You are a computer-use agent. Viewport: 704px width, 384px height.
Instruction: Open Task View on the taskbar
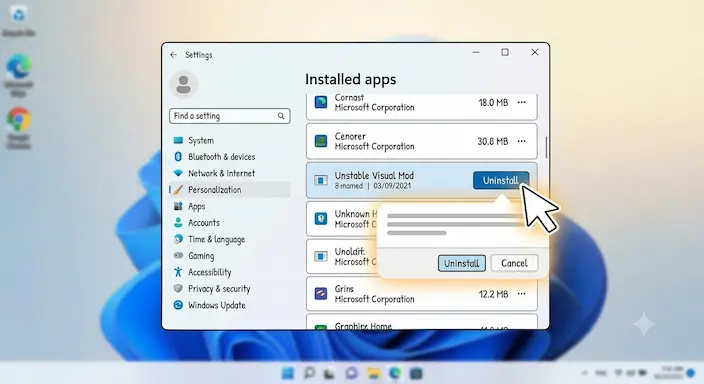point(330,373)
